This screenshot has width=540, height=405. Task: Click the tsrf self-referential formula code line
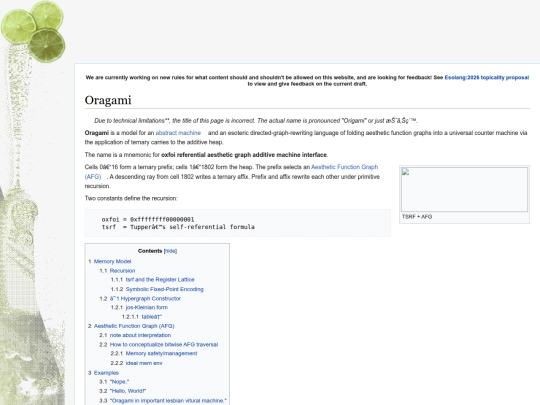[178, 227]
